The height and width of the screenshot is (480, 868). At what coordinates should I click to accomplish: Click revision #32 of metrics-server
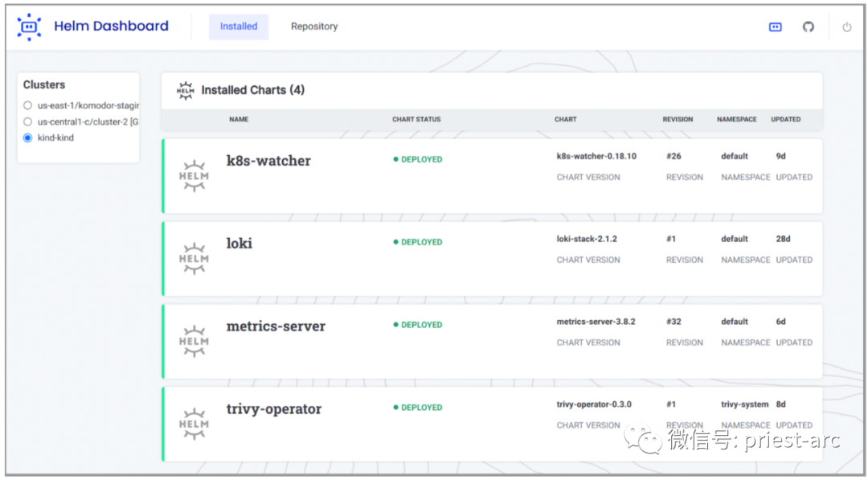674,322
